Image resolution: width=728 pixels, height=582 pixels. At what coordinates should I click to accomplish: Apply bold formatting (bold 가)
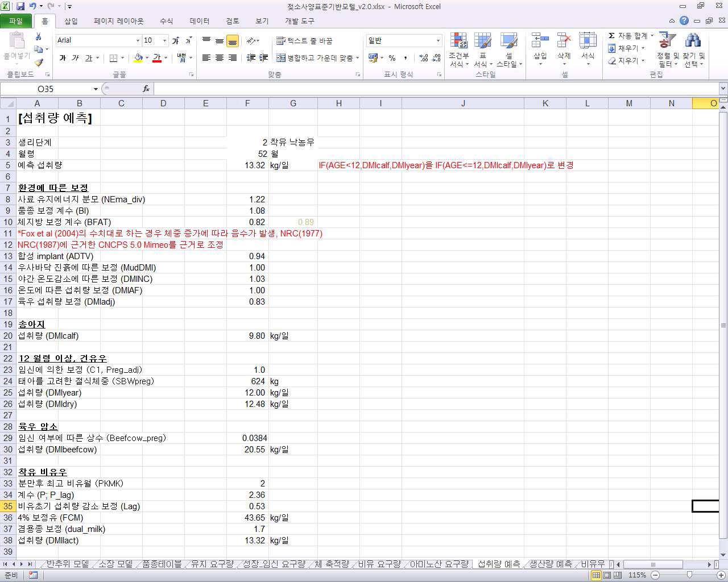click(63, 58)
